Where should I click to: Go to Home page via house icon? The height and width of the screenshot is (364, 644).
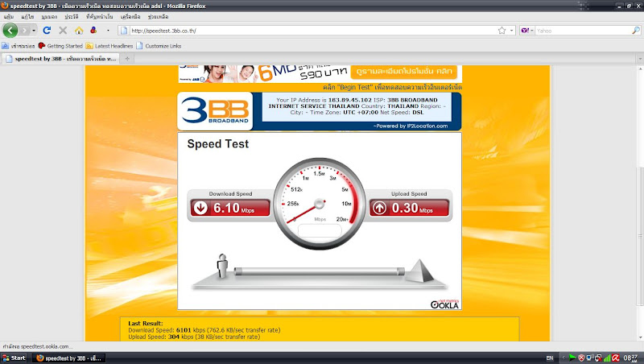pos(79,31)
